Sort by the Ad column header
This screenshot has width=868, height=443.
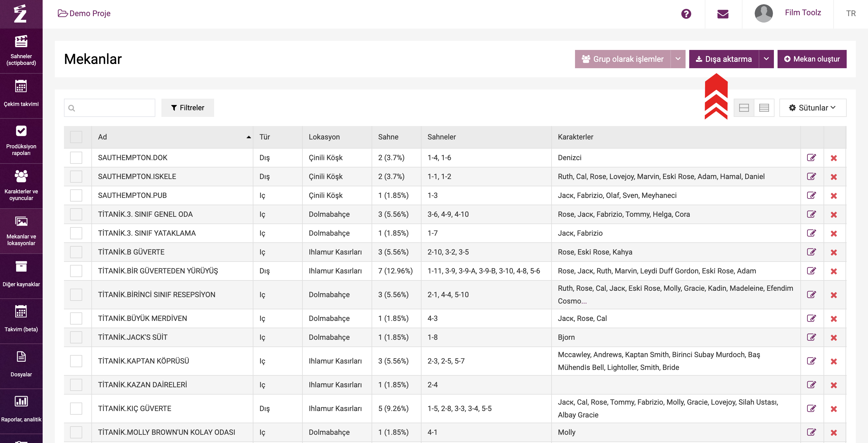(172, 137)
